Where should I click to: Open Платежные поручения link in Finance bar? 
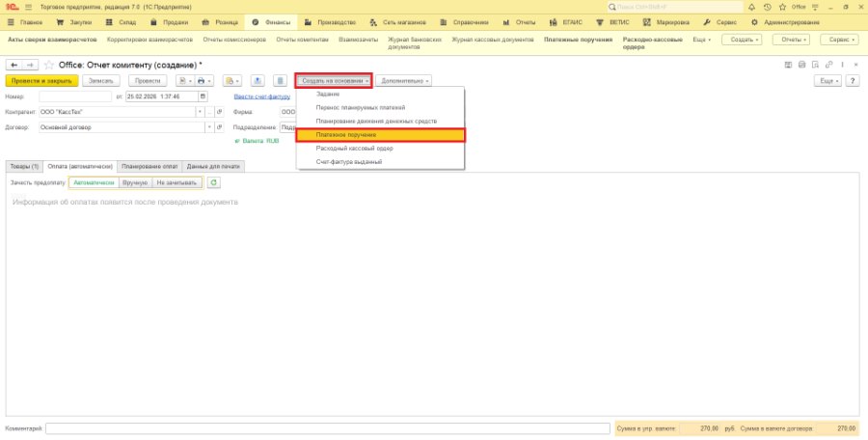[578, 40]
